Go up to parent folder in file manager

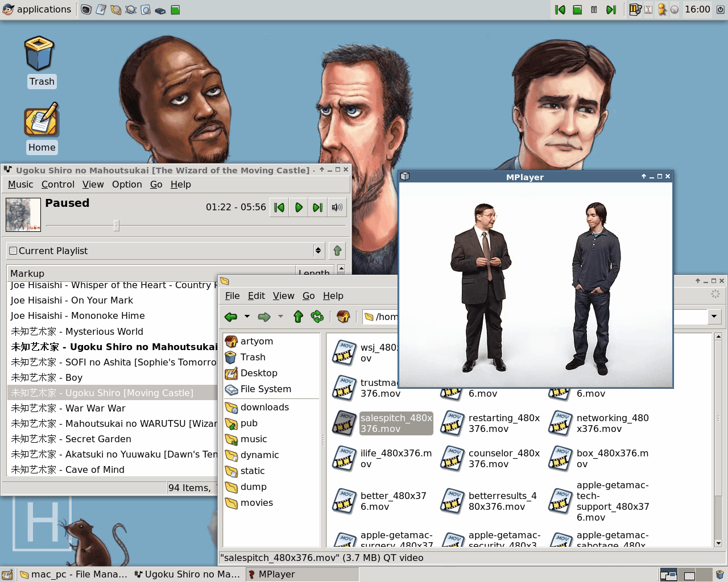point(298,317)
